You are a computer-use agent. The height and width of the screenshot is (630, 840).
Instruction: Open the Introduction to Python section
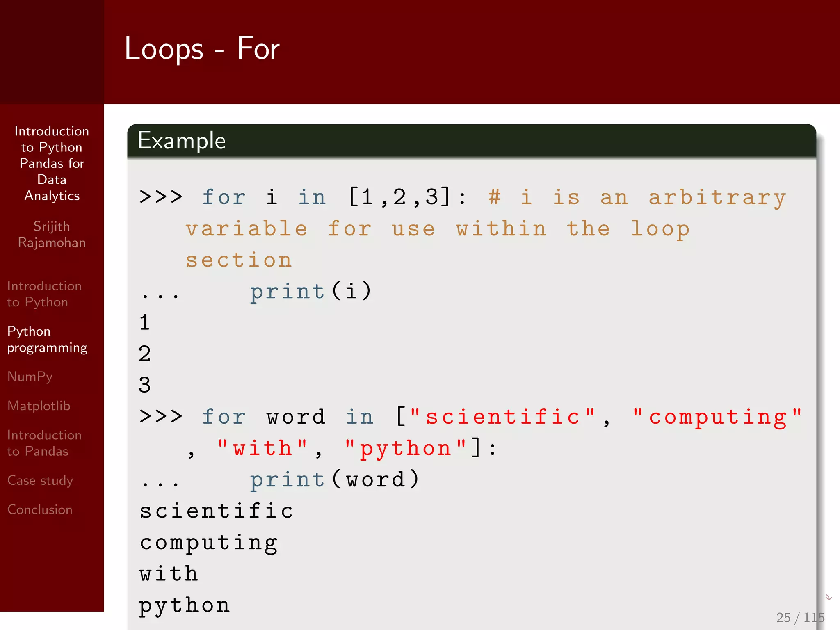coord(44,294)
